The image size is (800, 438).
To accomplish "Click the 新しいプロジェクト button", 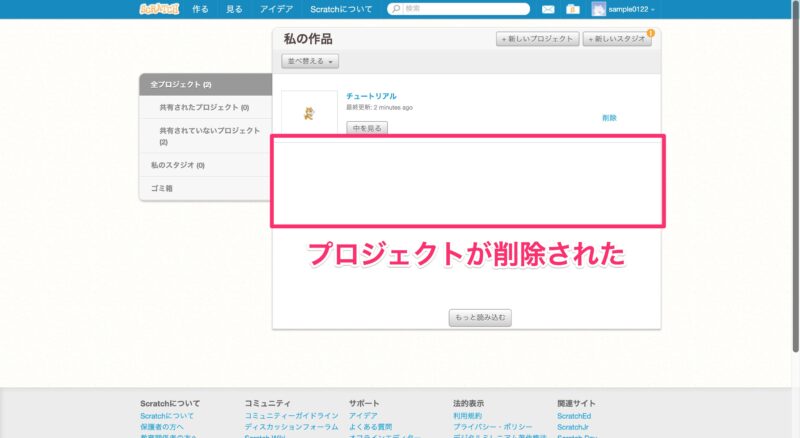I will [537, 39].
